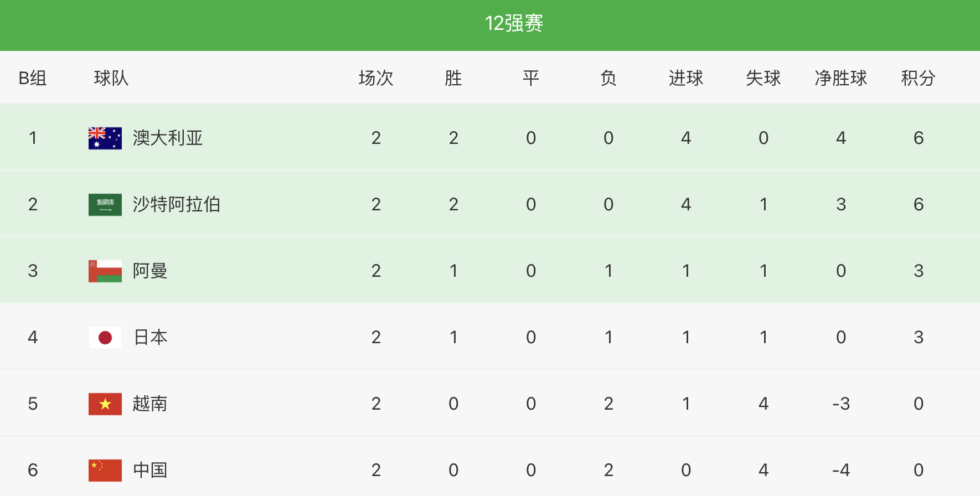Screen dimensions: 980x496
Task: Click the 净胜球 column header
Action: 840,78
